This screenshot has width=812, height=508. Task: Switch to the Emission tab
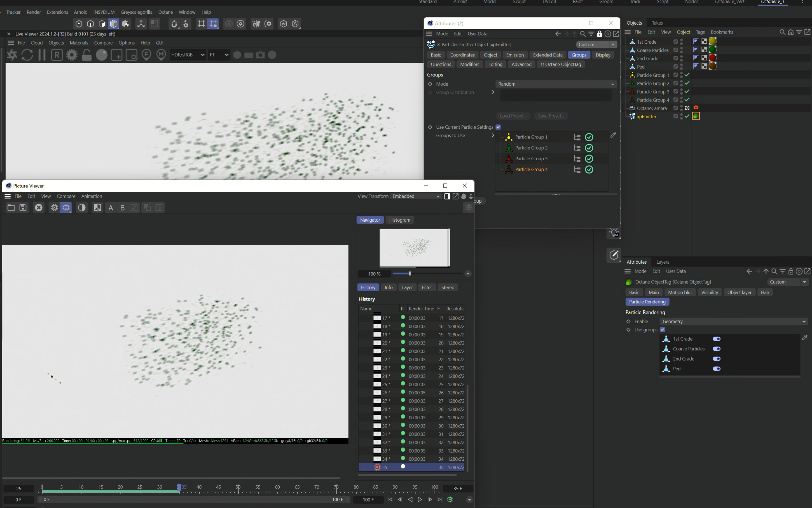pos(514,55)
